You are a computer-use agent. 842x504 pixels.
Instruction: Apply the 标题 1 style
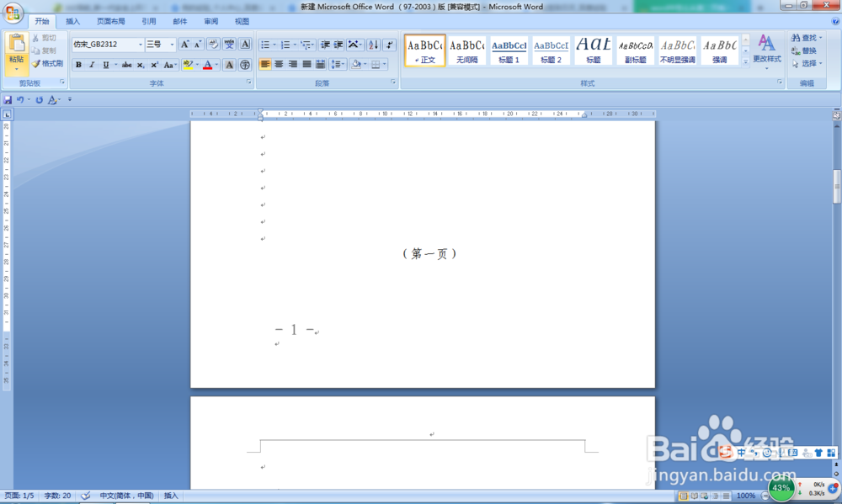tap(509, 51)
